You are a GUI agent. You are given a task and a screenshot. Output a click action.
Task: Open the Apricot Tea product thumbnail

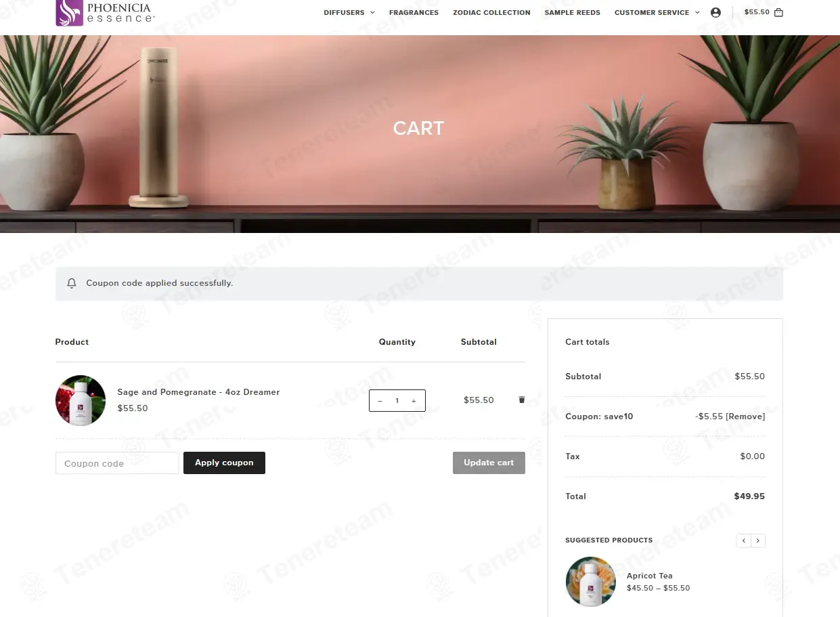[x=591, y=582]
